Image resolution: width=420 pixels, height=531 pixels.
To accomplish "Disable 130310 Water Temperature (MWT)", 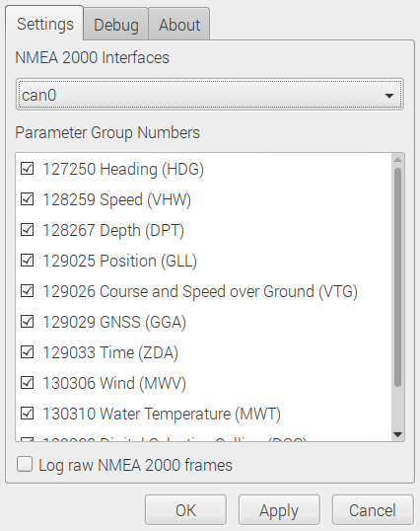I will pyautogui.click(x=27, y=414).
